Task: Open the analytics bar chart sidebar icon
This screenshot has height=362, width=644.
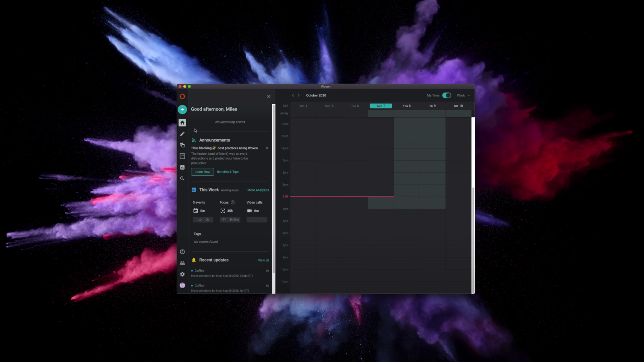Action: pos(182,167)
